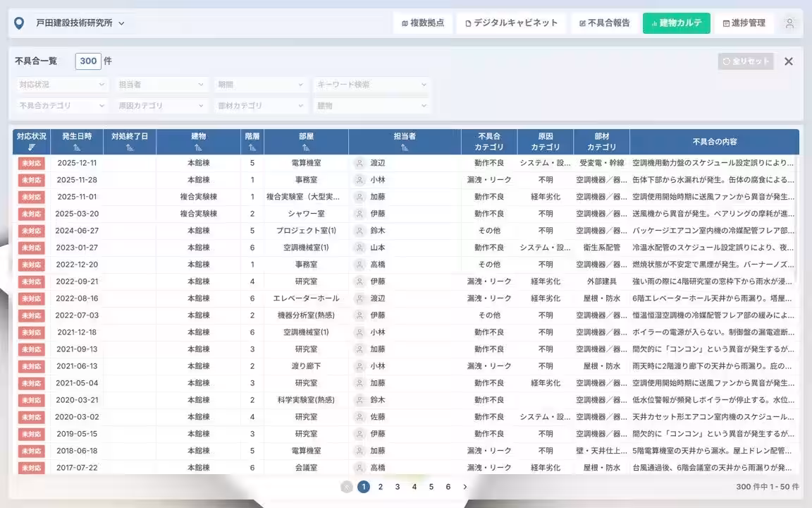Click the location pin icon
Viewport: 812px width, 508px height.
19,23
